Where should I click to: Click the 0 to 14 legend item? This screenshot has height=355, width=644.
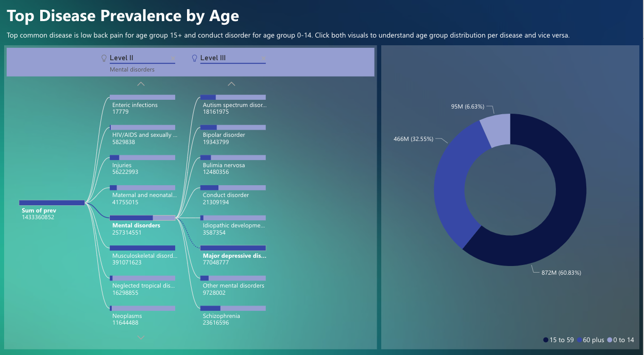(x=623, y=340)
